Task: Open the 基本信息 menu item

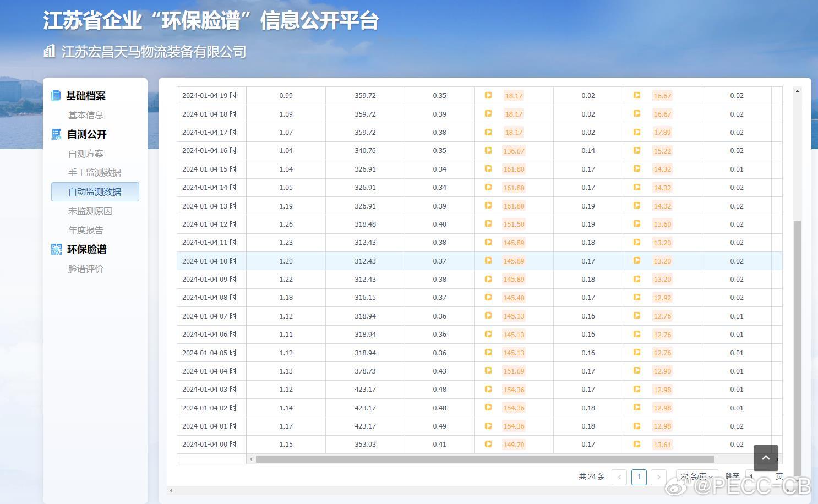Action: click(86, 115)
